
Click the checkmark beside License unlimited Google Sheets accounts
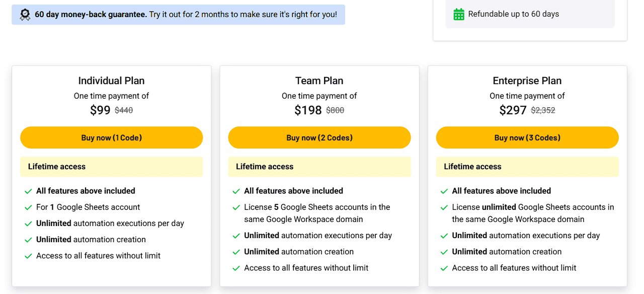coord(444,207)
